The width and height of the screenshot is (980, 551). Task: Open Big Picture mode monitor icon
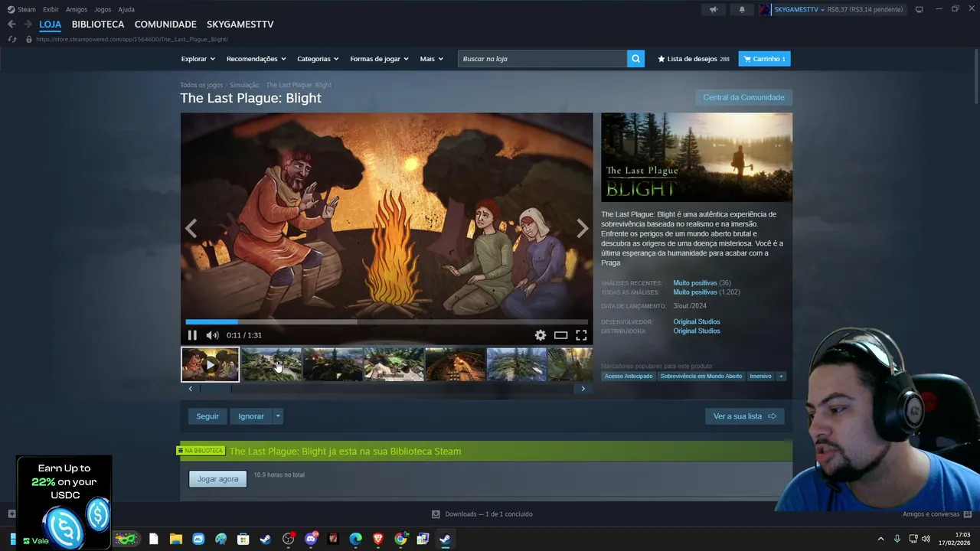click(x=920, y=9)
